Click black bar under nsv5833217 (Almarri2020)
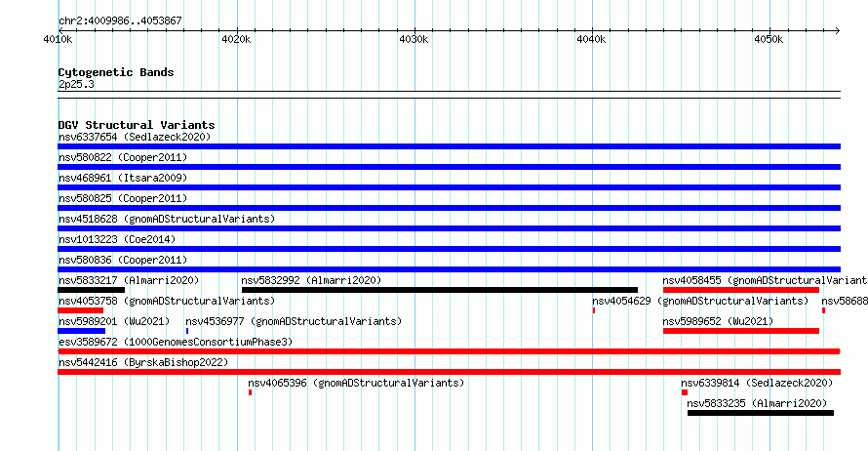Image resolution: width=868 pixels, height=451 pixels. pyautogui.click(x=92, y=290)
